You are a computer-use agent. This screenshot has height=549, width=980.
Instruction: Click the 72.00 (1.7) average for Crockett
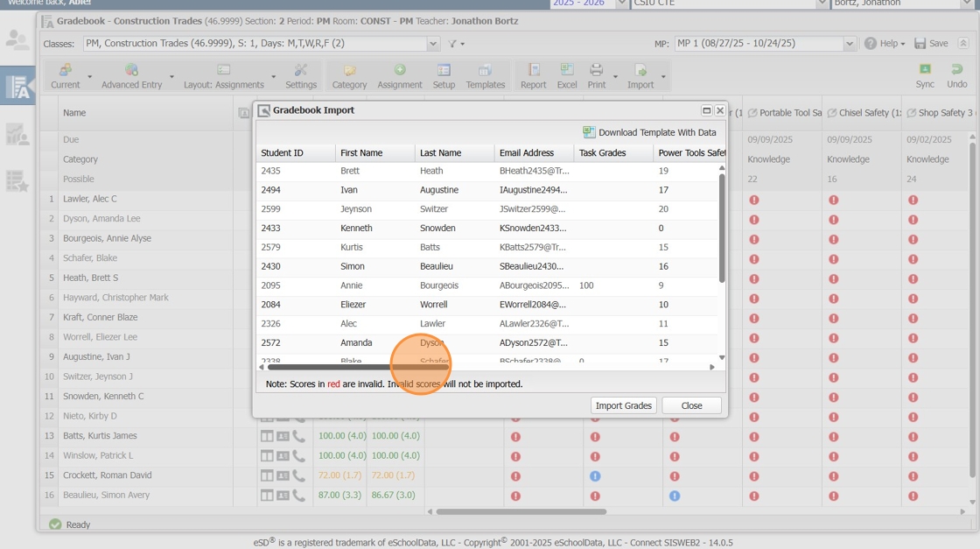click(339, 475)
